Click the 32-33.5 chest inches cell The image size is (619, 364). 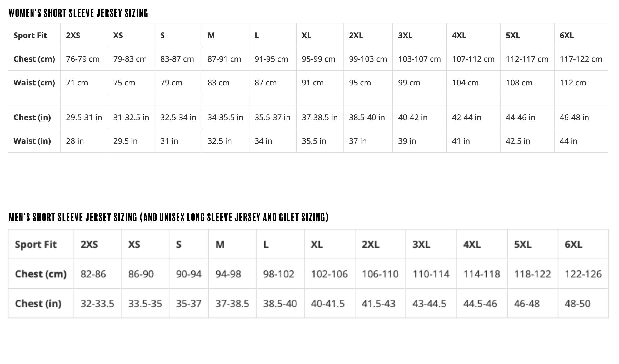(97, 304)
